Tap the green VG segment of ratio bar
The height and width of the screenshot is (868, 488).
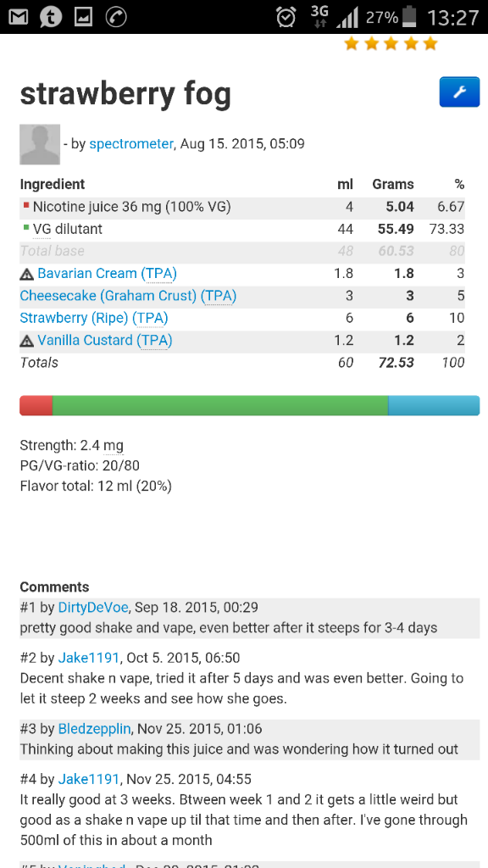[220, 406]
